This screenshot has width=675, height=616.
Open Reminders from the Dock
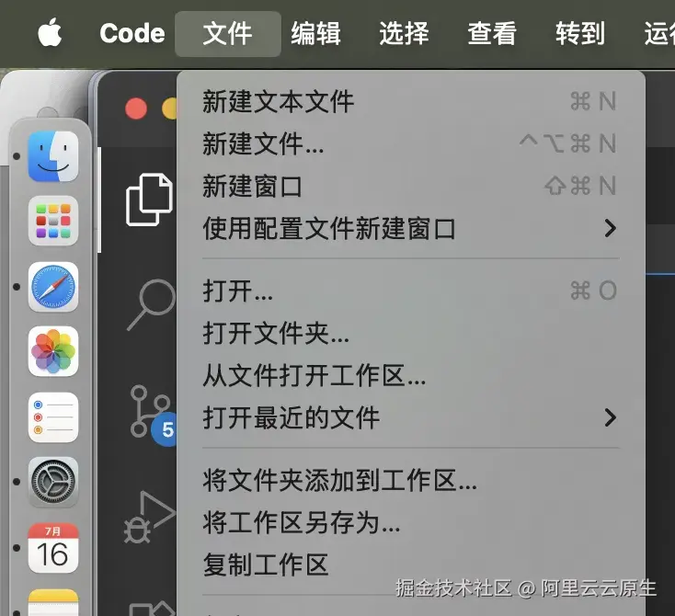tap(53, 417)
